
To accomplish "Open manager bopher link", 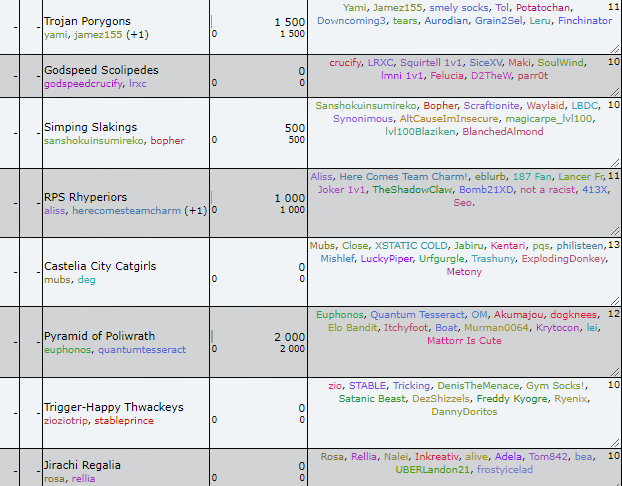I will pos(167,141).
